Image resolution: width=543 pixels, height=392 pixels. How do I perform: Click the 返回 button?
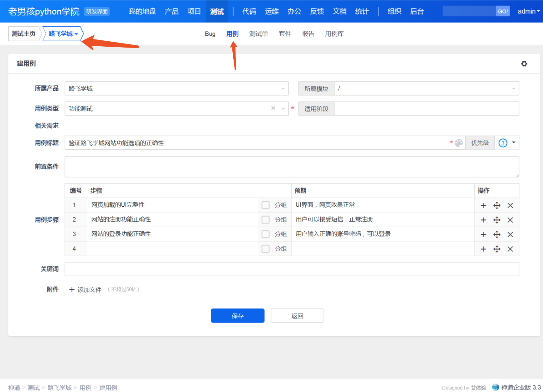pos(297,316)
